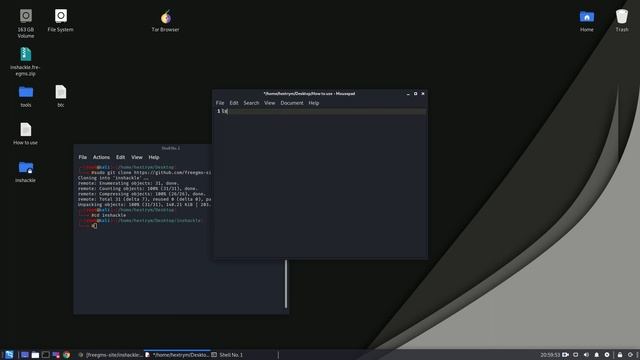Open Mousepad Help menu
Screen dimensions: 640x360
click(313, 103)
